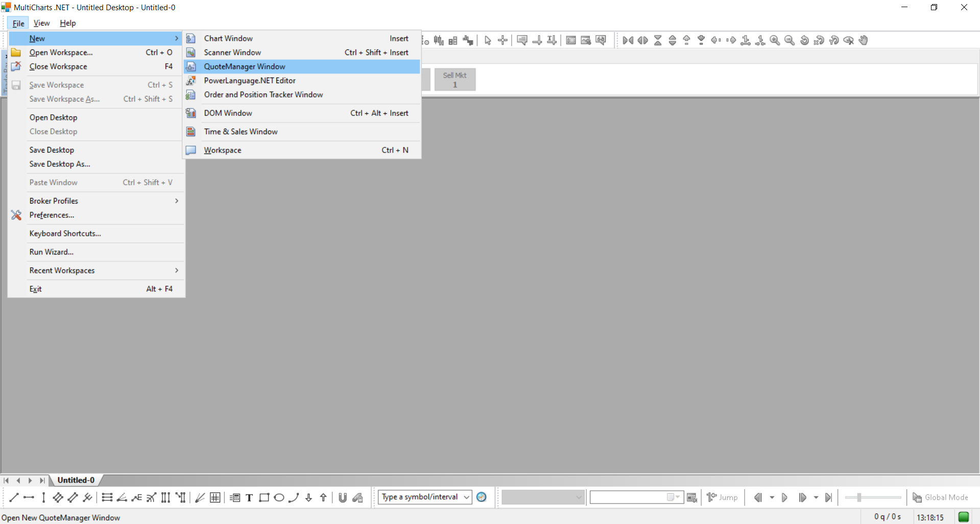Image resolution: width=980 pixels, height=524 pixels.
Task: Expand the New submenu arrow
Action: 177,38
